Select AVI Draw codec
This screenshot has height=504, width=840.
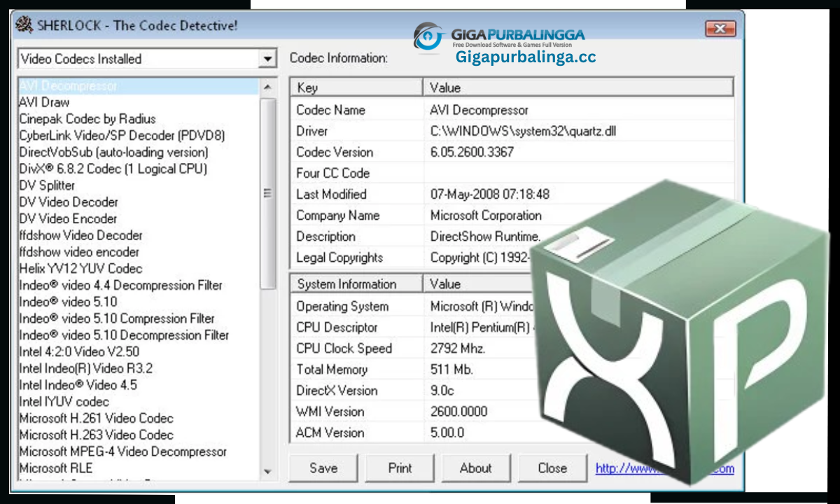45,102
